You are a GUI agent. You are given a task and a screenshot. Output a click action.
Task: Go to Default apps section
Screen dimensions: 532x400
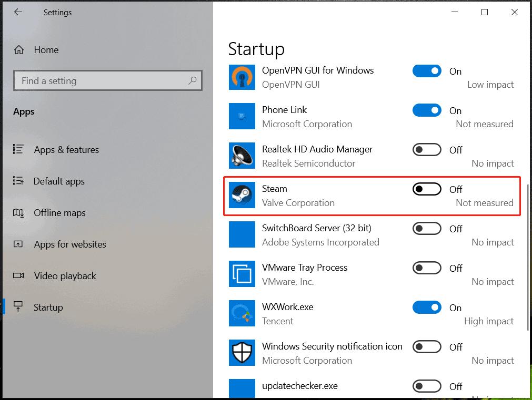59,181
